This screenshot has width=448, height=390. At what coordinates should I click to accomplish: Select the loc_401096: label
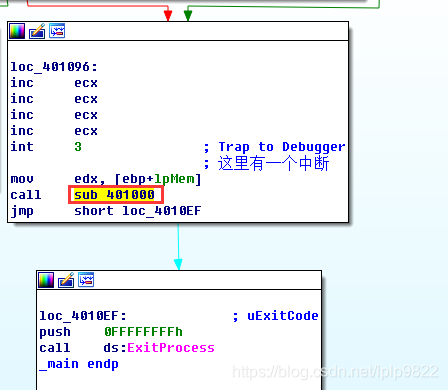(x=54, y=67)
